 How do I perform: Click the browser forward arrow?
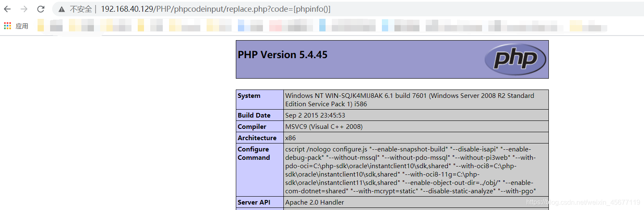[x=24, y=9]
